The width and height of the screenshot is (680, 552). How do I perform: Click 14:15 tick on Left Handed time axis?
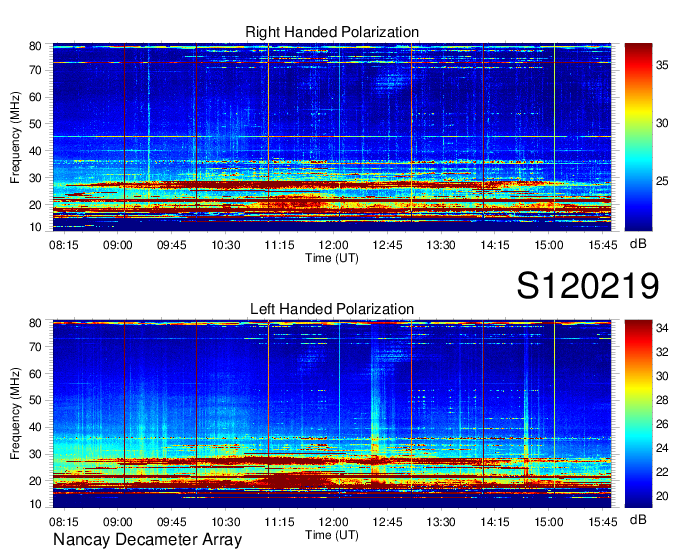[495, 522]
